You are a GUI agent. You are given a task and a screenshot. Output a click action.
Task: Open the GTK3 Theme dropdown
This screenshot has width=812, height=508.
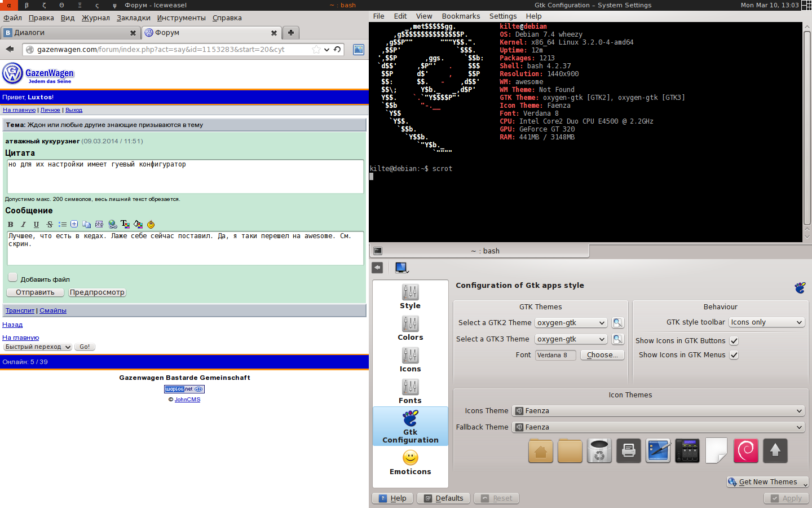571,339
